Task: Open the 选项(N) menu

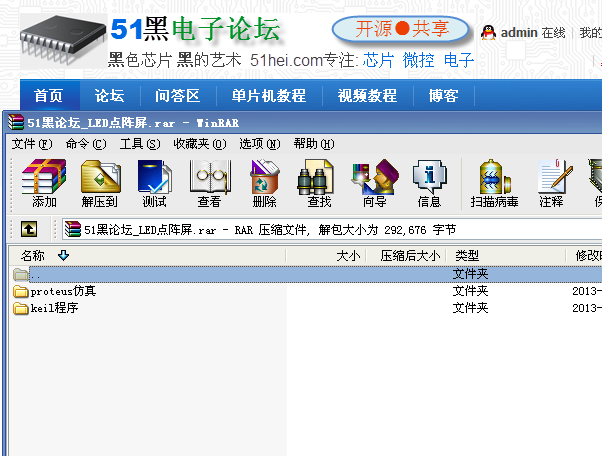Action: 260,144
